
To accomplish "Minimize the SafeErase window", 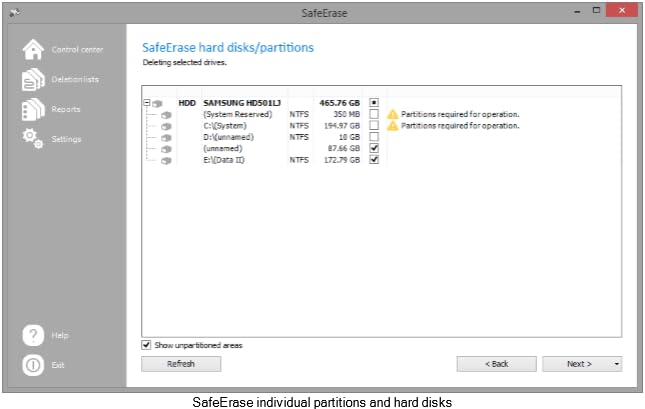I will pyautogui.click(x=577, y=12).
